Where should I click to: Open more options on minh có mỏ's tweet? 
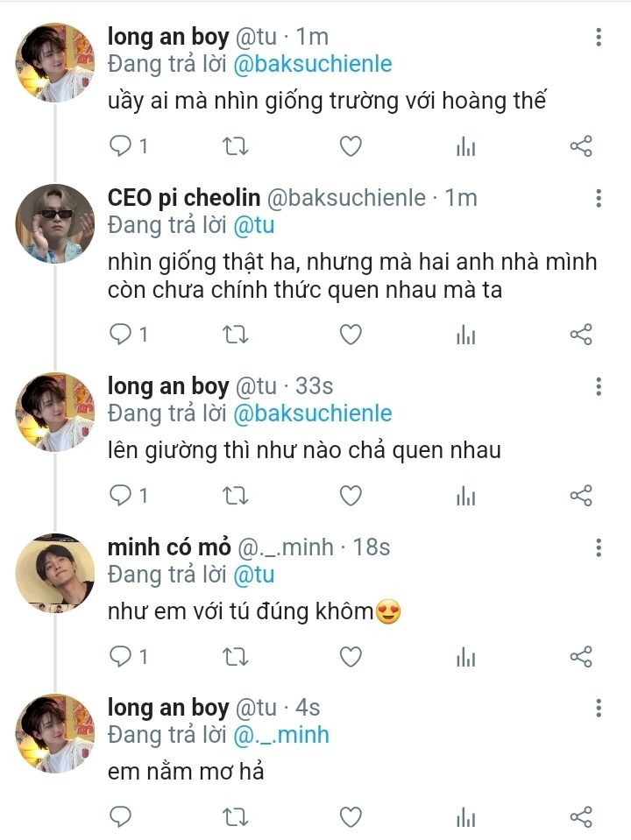point(599,548)
